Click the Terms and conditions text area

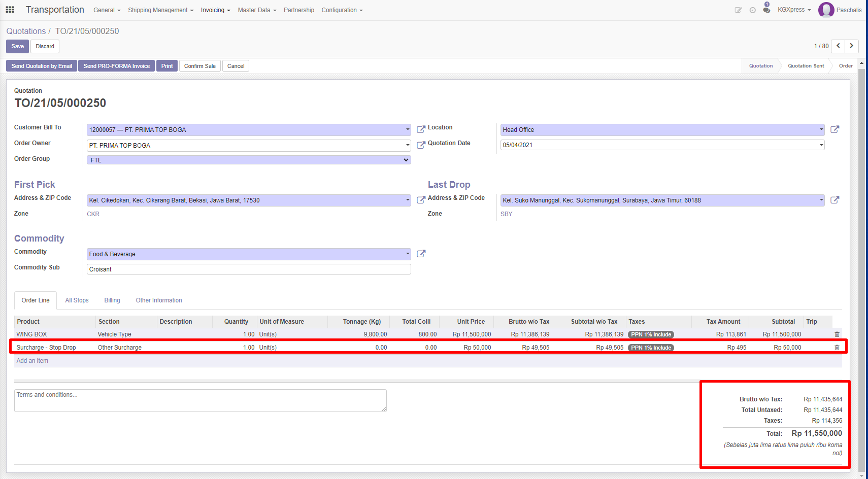(201, 400)
